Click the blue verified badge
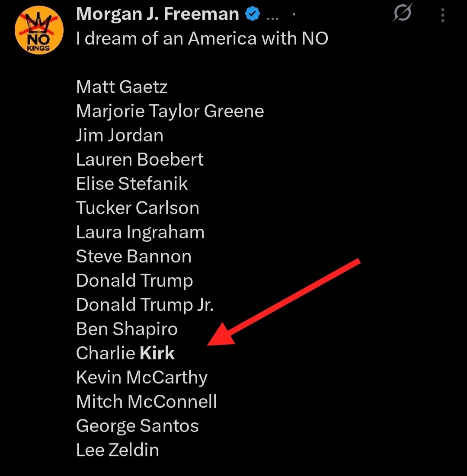The image size is (467, 476). [253, 14]
